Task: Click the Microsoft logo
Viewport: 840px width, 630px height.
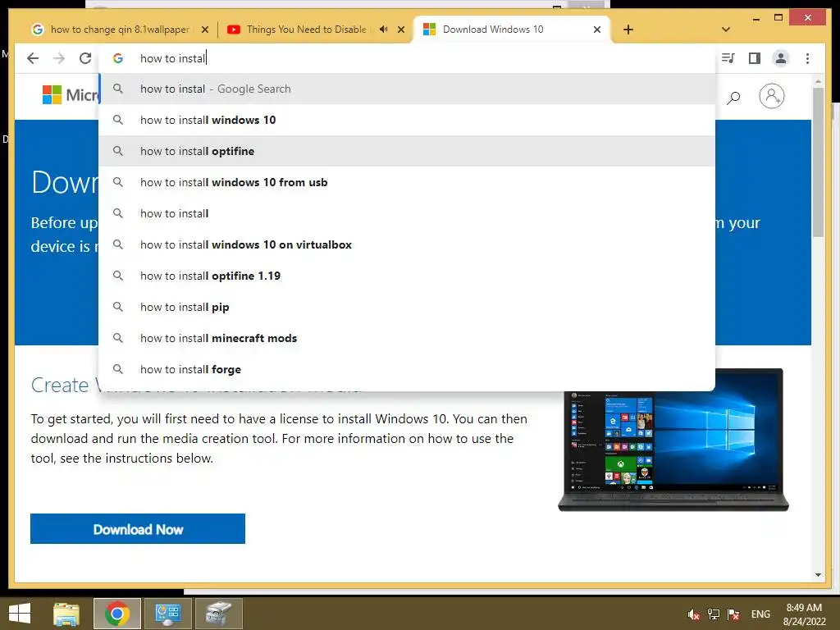Action: click(x=71, y=95)
